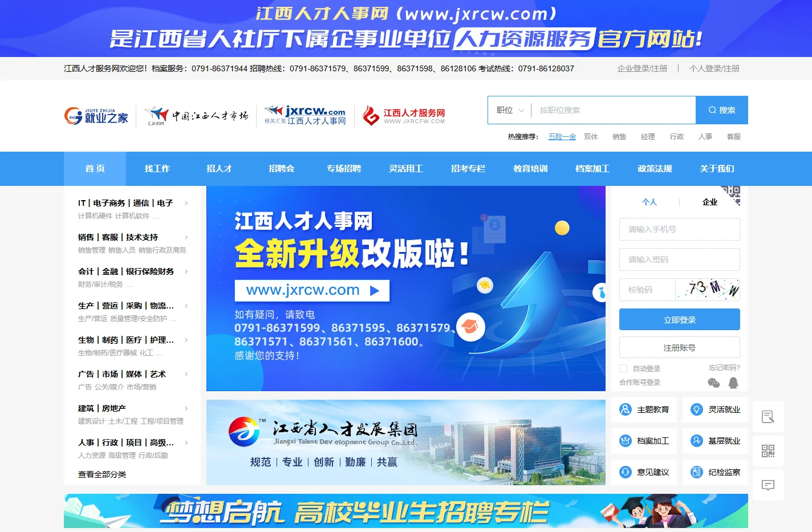Click 客服 hot search keyword
Viewport: 812px width, 532px height.
[x=734, y=137]
